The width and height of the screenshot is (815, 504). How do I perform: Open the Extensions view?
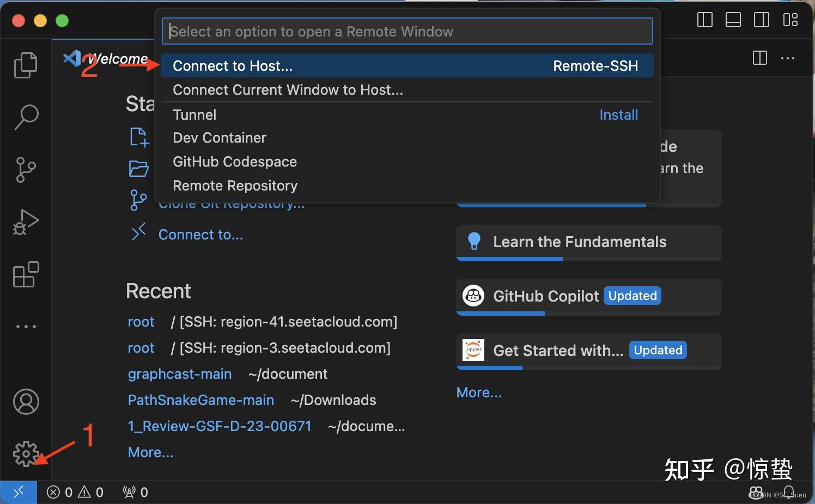26,274
